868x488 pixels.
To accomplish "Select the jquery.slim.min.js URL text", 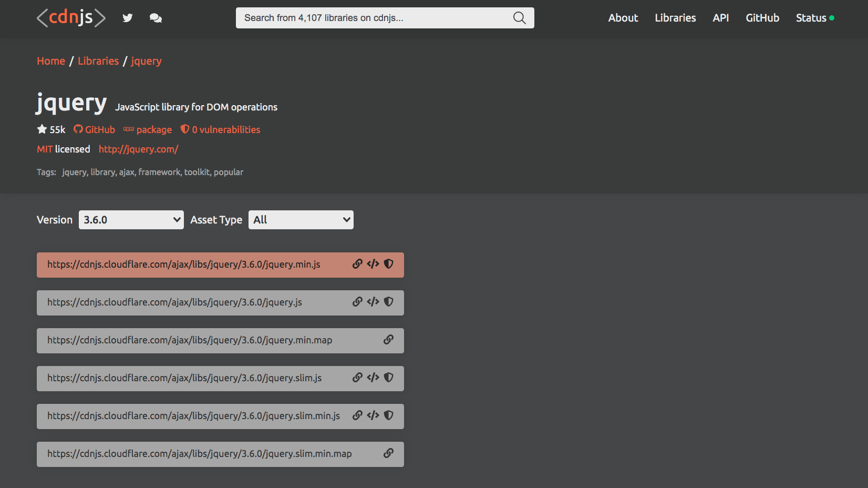I will coord(194,416).
